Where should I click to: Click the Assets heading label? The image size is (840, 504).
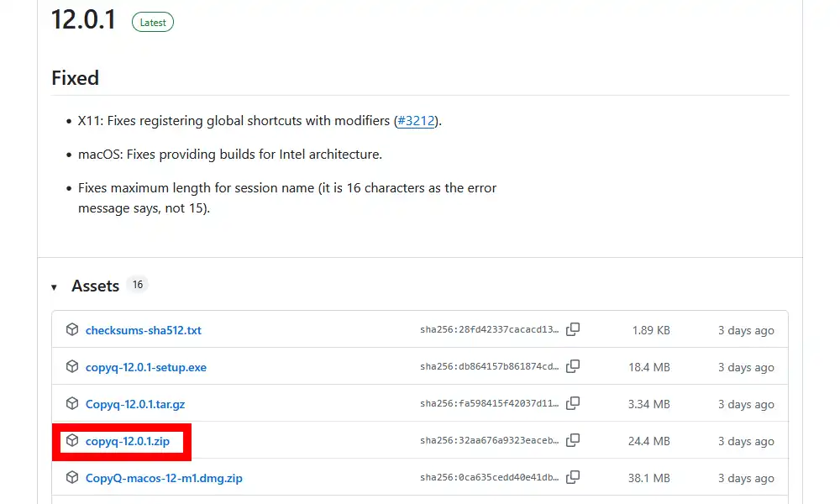point(95,286)
